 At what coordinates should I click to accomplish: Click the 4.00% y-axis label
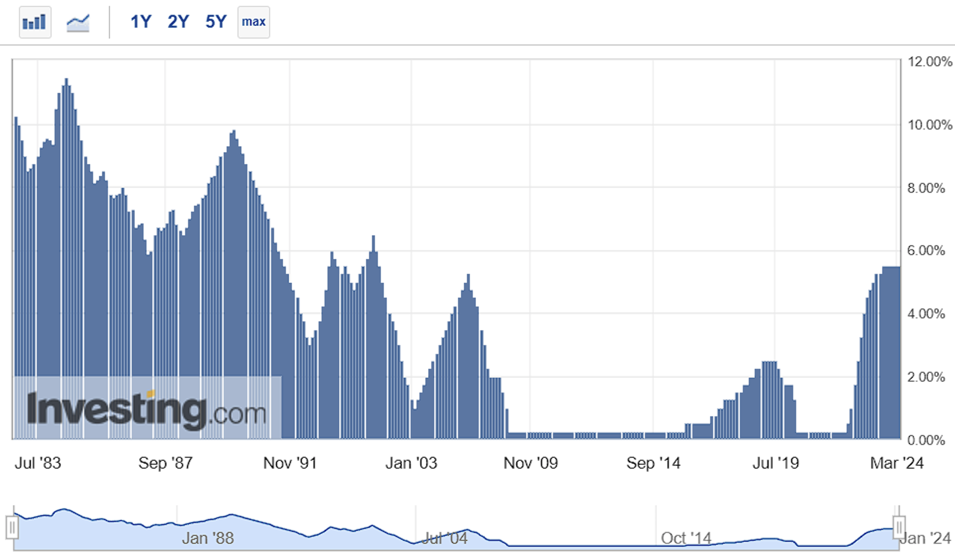pyautogui.click(x=926, y=314)
